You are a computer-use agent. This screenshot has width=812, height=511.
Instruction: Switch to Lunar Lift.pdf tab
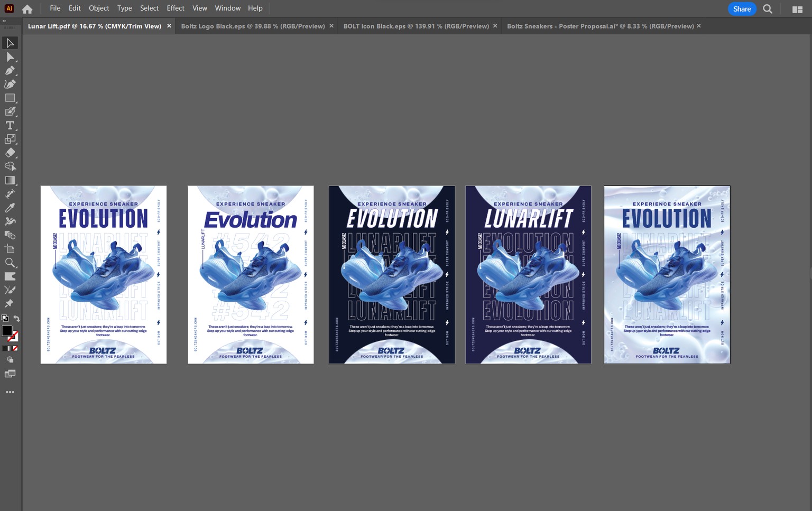point(95,26)
